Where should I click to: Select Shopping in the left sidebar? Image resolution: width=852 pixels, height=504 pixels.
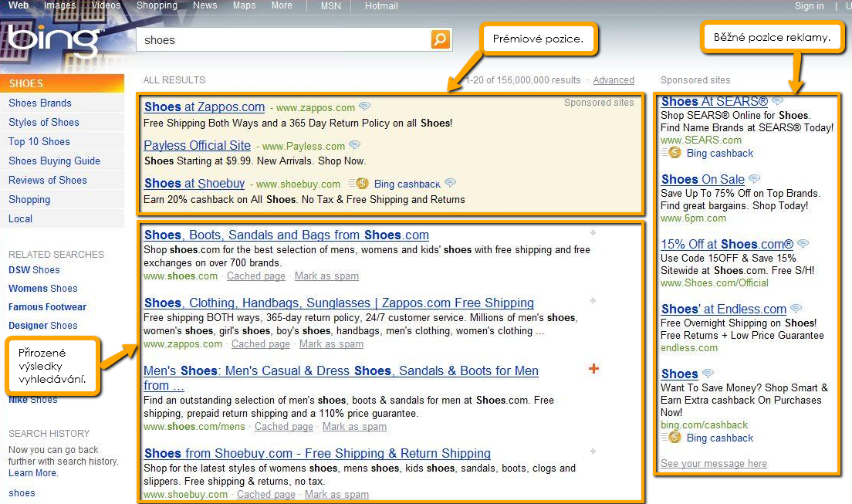29,200
